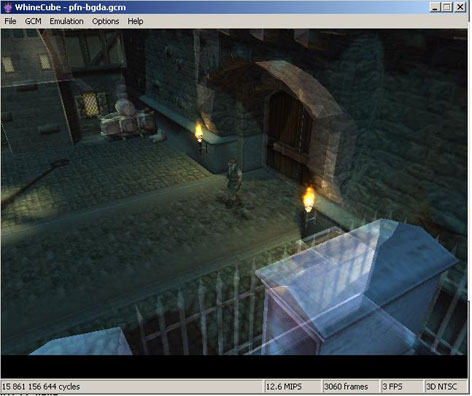
Task: Close the WhineCube window
Action: tap(460, 7)
